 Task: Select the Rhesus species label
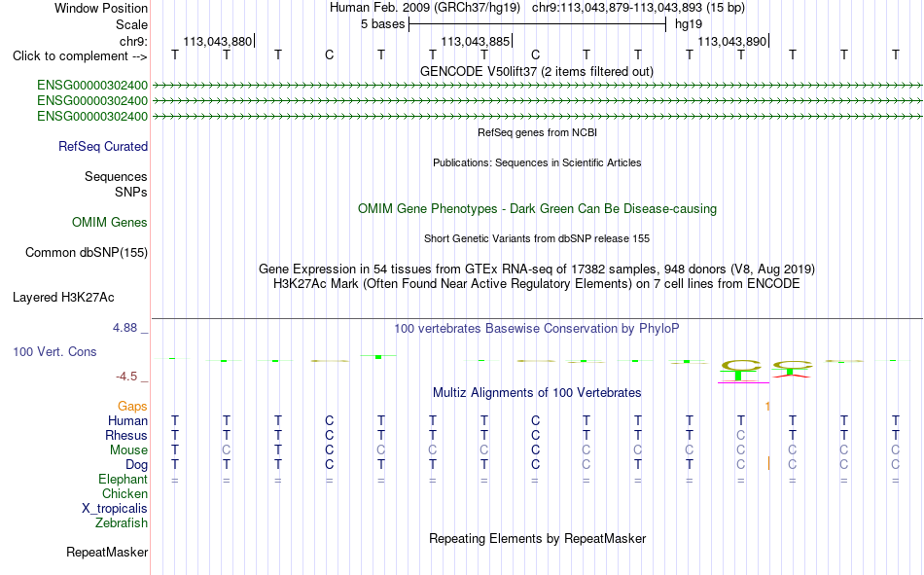(x=126, y=435)
